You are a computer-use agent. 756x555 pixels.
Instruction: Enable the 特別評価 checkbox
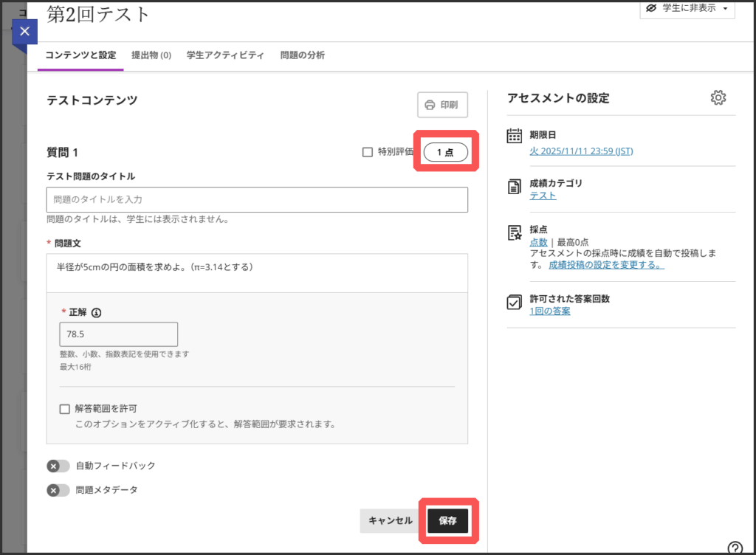point(368,152)
